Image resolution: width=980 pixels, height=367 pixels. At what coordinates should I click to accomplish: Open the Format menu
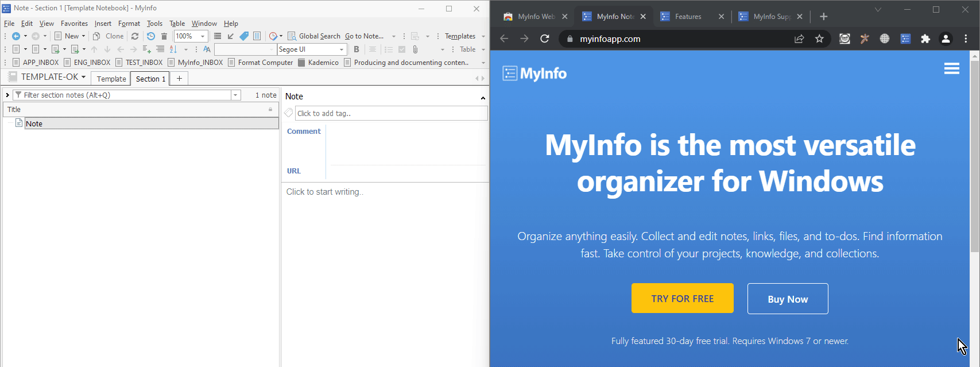click(129, 24)
